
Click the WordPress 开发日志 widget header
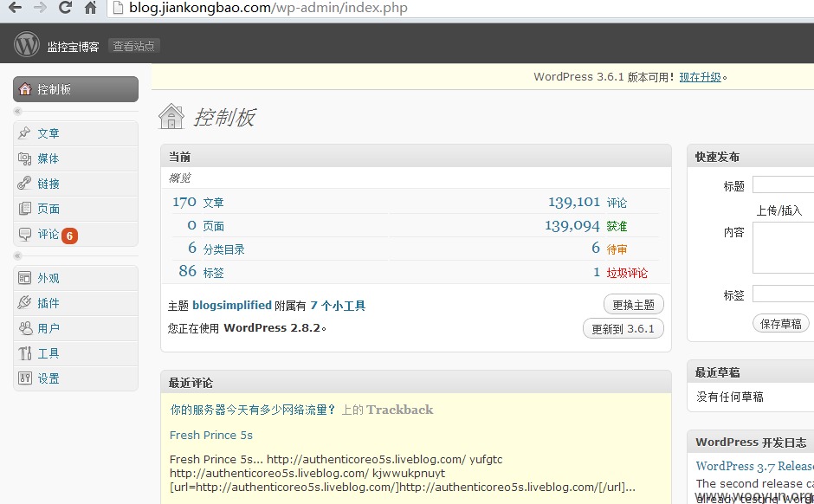[751, 442]
